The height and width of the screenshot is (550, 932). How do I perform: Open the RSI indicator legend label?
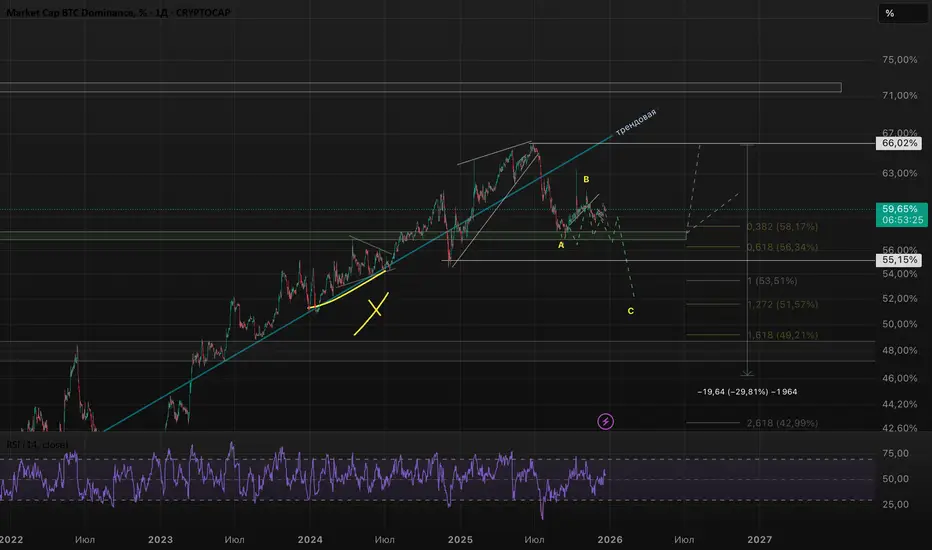pos(31,444)
